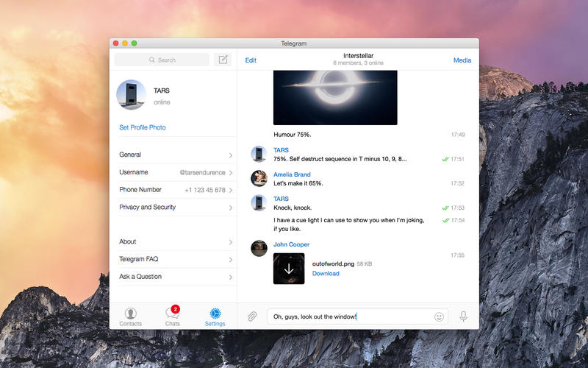Switch to the Chats tab

coord(173,316)
